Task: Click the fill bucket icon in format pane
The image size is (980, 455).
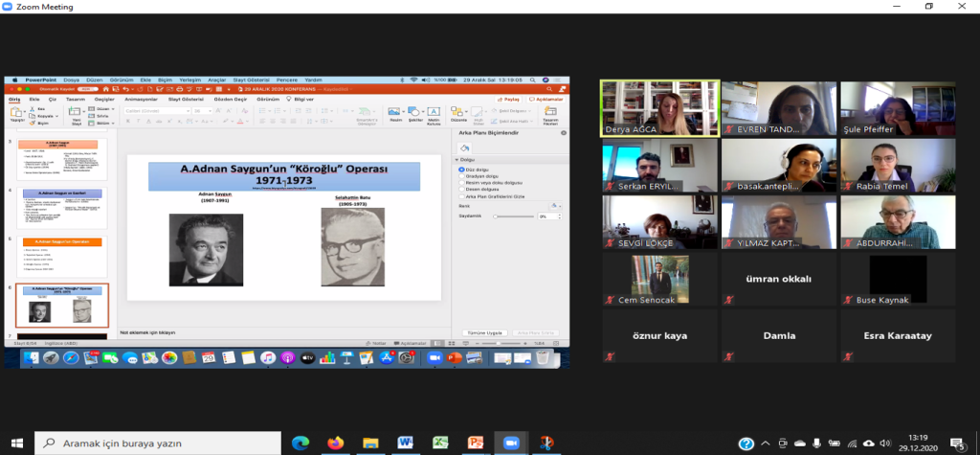Action: click(x=465, y=148)
